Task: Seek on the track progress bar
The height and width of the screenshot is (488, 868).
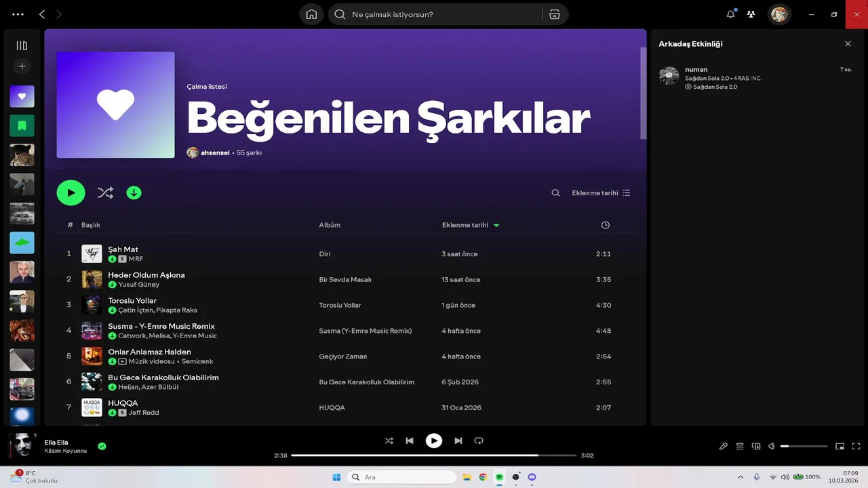Action: pyautogui.click(x=433, y=455)
